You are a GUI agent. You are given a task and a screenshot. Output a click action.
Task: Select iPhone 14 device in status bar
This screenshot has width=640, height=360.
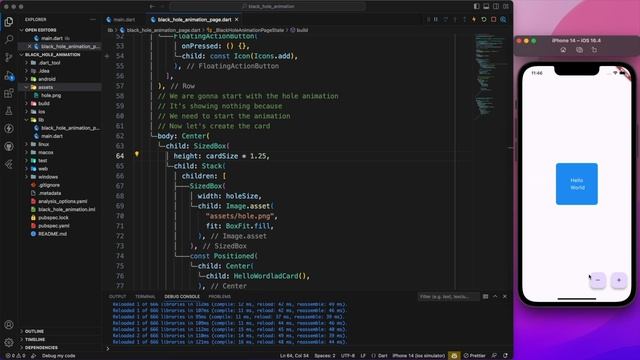point(418,356)
